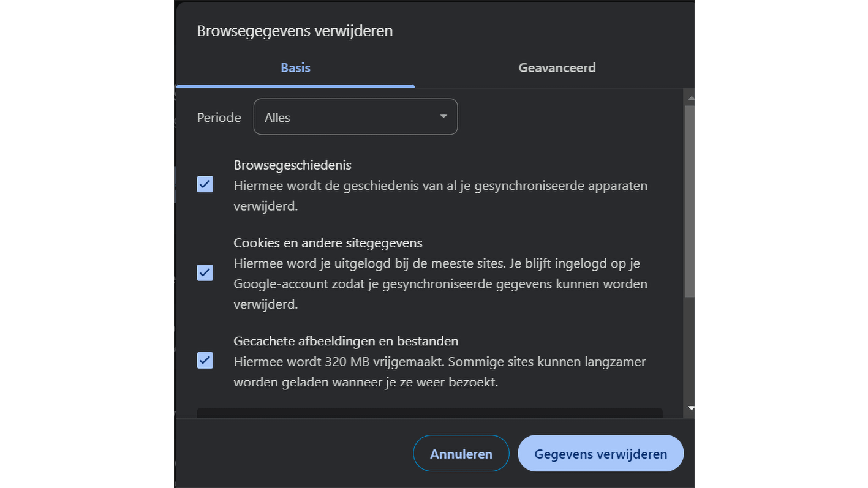
Task: Click the Gecachete afbeeldingen en bestanden heading
Action: 345,341
